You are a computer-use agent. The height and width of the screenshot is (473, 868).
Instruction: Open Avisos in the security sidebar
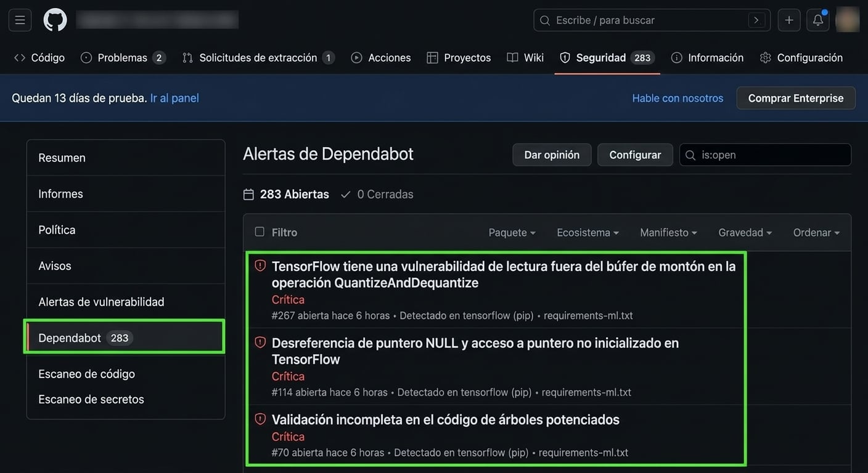[x=126, y=265]
